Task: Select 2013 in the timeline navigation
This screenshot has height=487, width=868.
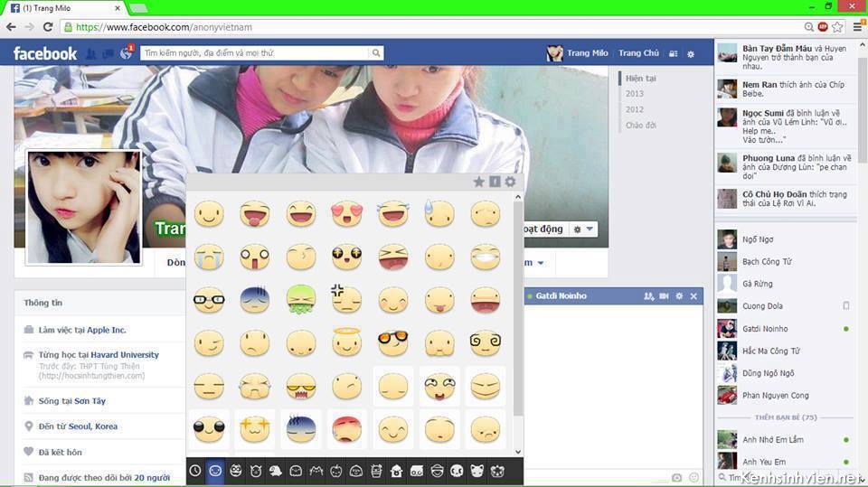Action: tap(635, 94)
